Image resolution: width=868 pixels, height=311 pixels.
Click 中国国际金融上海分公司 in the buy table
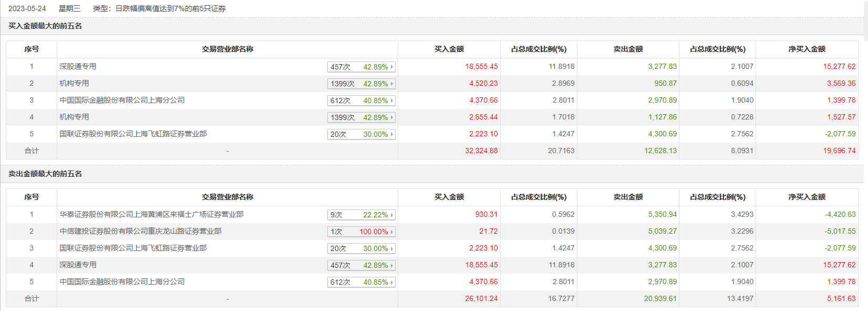tap(122, 100)
